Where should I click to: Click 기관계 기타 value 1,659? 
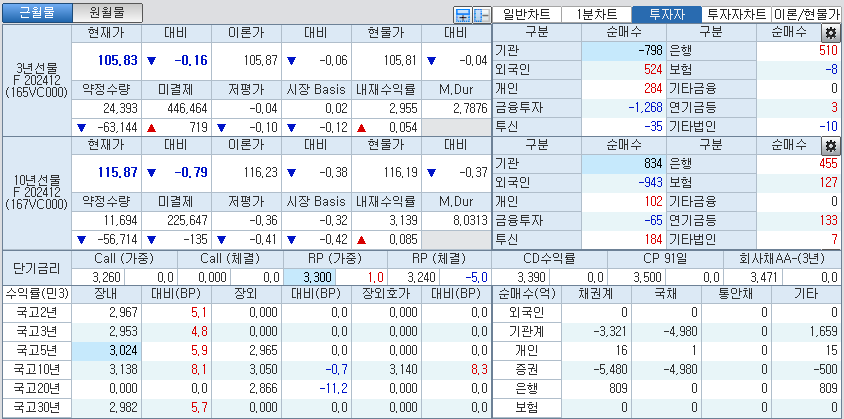[806, 331]
